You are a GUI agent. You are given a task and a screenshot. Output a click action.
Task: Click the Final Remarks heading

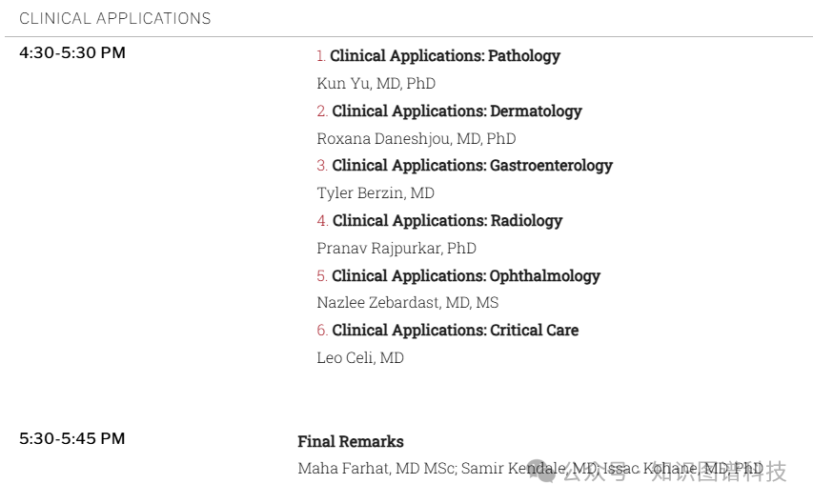[351, 441]
